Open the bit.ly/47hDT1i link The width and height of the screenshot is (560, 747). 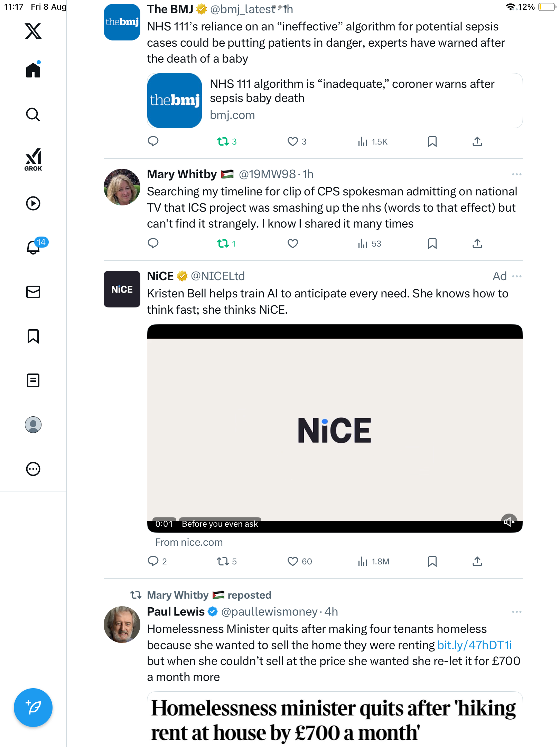coord(474,645)
